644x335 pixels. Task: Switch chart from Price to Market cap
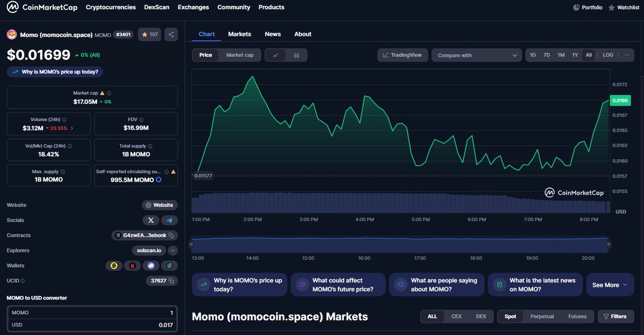click(x=240, y=55)
